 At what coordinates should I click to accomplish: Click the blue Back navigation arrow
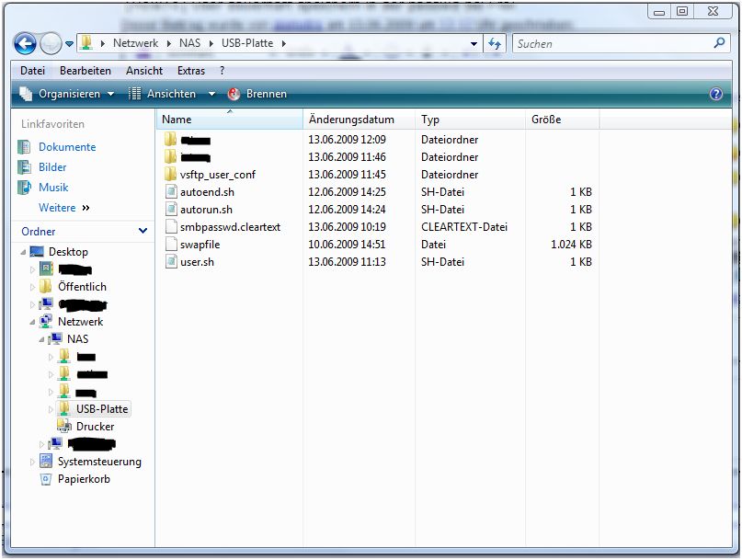[26, 43]
